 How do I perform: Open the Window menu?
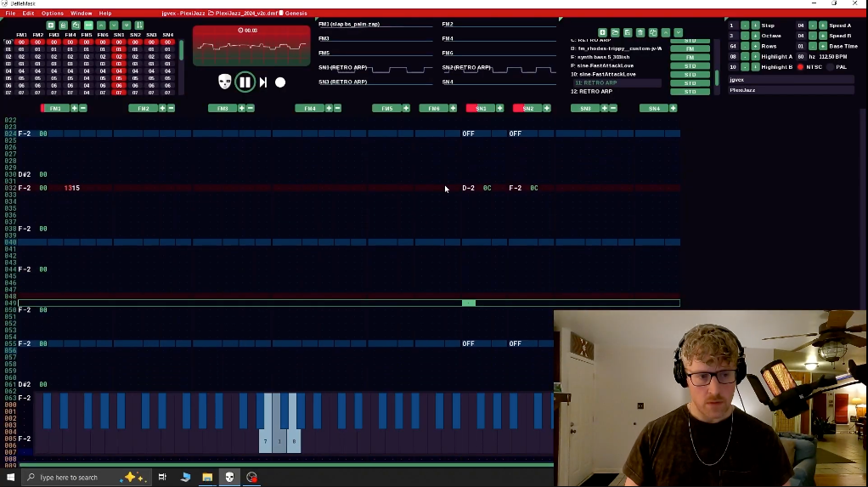point(82,14)
